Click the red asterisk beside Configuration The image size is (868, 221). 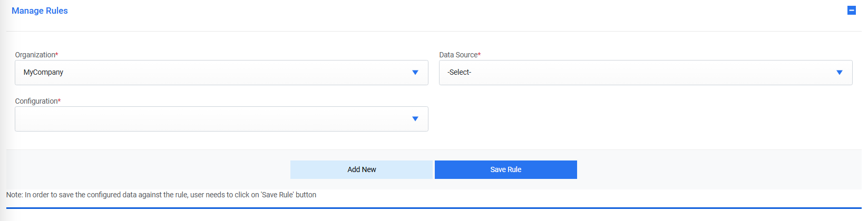pos(60,101)
